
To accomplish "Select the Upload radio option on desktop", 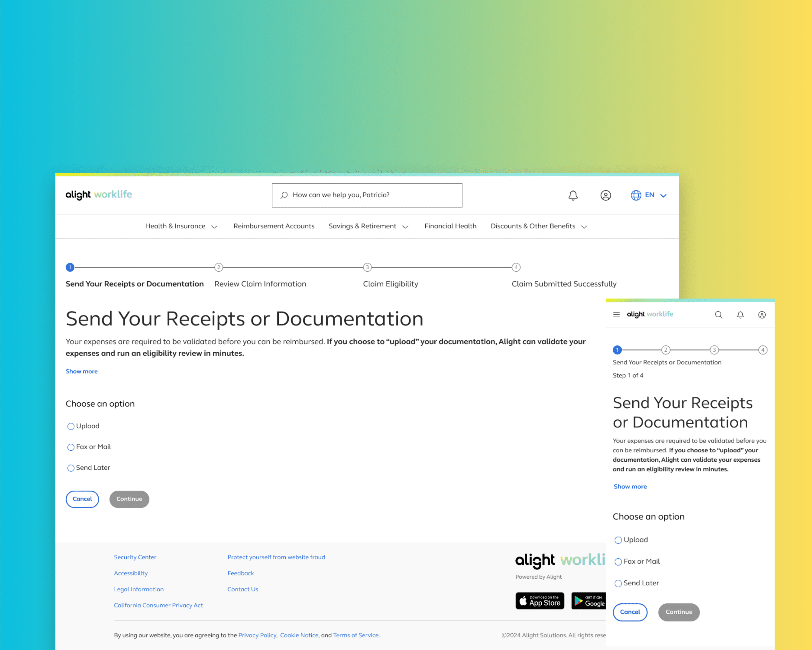I will pos(71,426).
